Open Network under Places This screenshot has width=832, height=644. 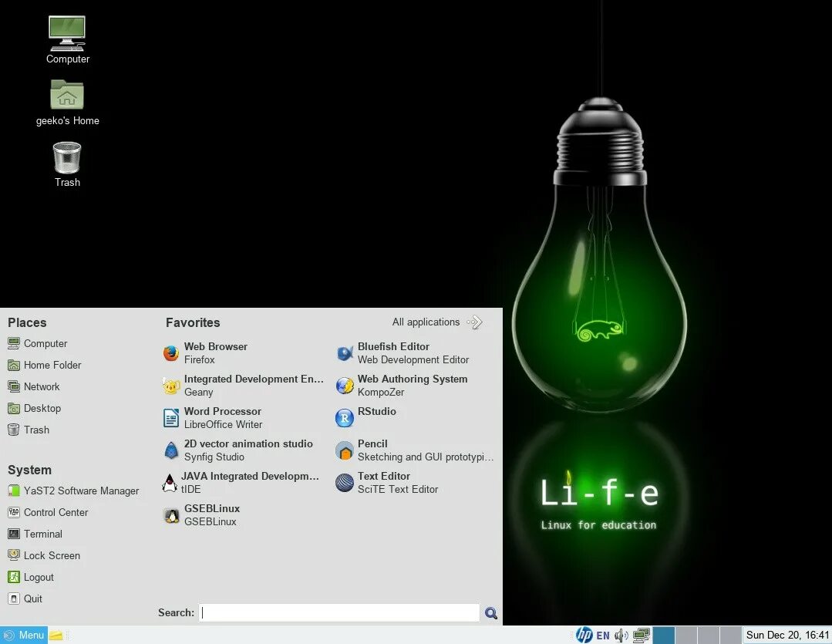coord(33,386)
